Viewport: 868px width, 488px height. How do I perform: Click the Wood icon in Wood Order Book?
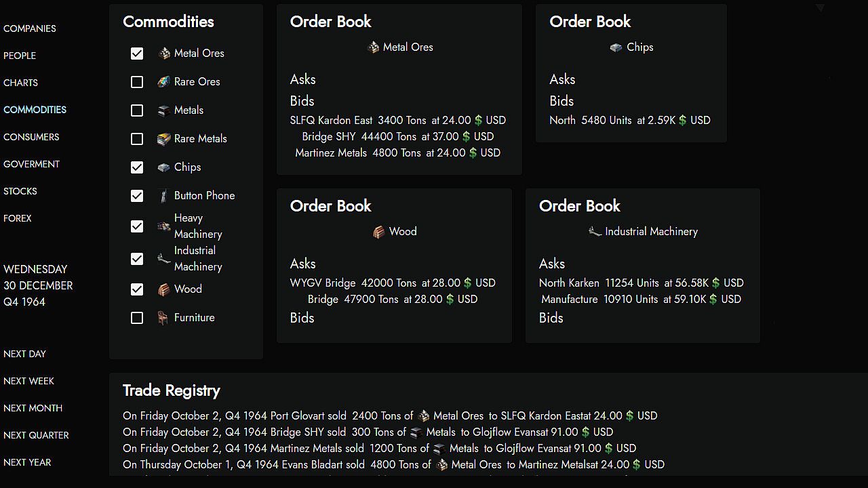pyautogui.click(x=379, y=232)
